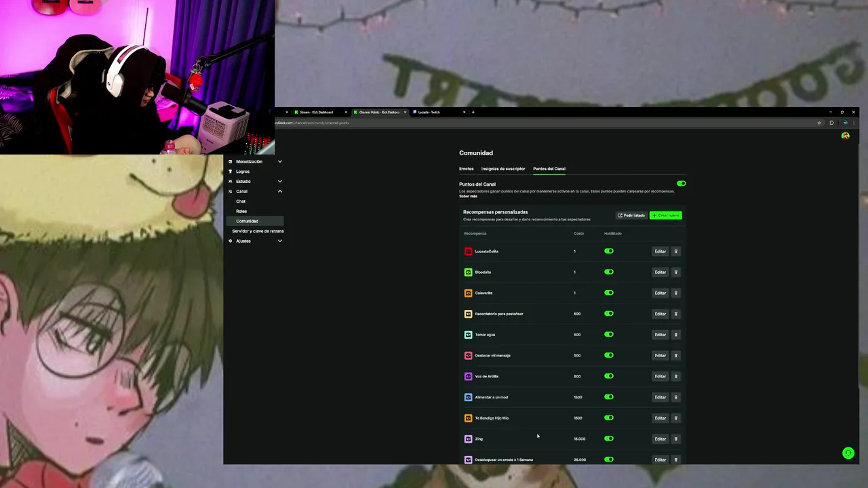Close the Lucasta - Twitch tab
This screenshot has height=488, width=868.
465,113
